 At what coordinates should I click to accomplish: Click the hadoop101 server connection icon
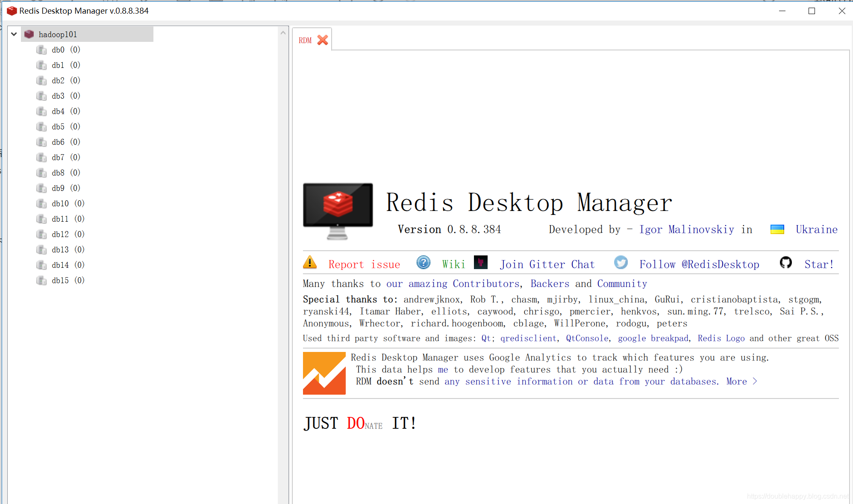point(29,34)
